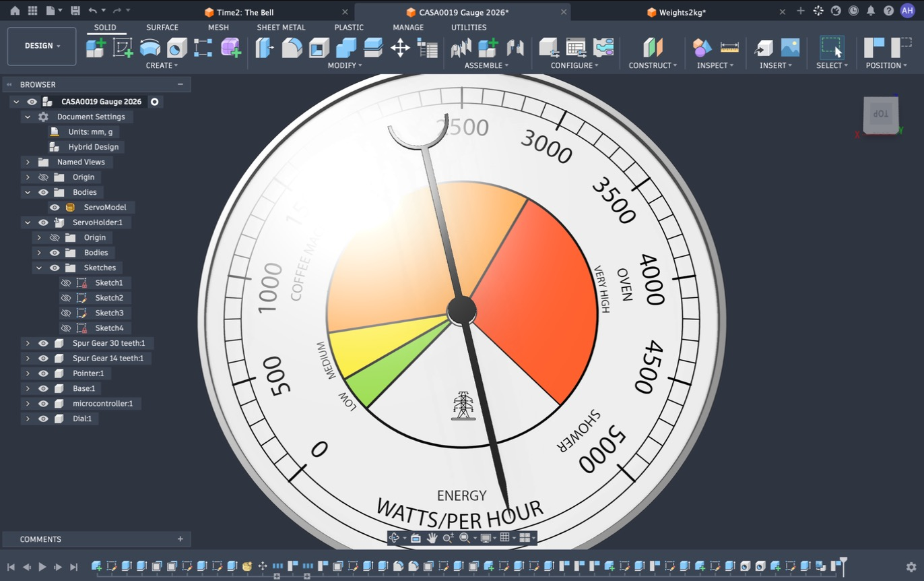This screenshot has height=581, width=924.
Task: Hide the ServoModel body
Action: point(55,207)
